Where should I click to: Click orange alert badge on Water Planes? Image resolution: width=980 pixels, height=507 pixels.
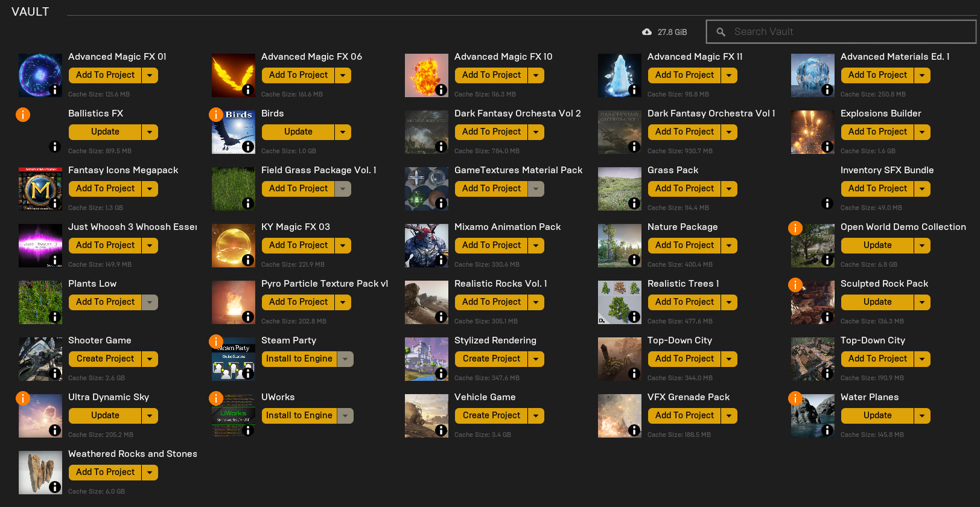pyautogui.click(x=795, y=398)
